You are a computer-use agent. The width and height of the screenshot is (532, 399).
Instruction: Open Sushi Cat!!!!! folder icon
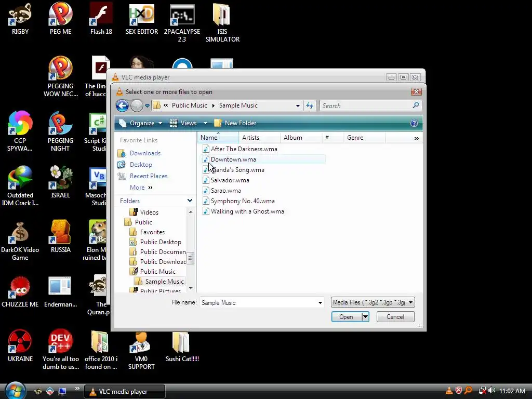coord(182,347)
